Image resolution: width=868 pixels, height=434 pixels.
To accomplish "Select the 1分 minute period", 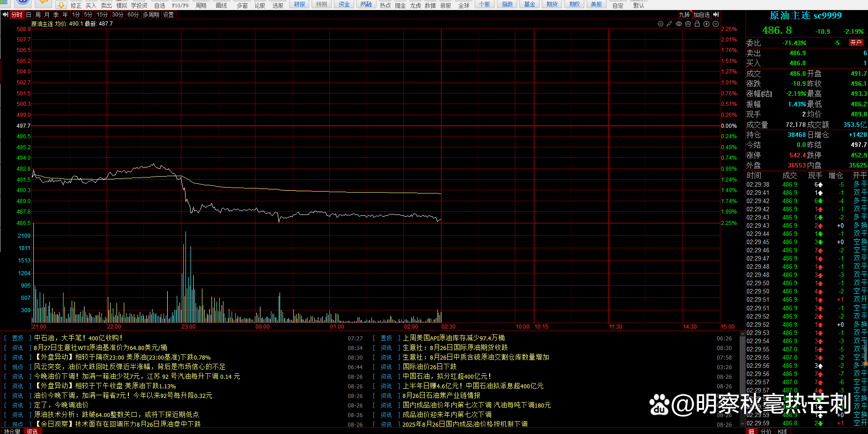I will pyautogui.click(x=76, y=15).
